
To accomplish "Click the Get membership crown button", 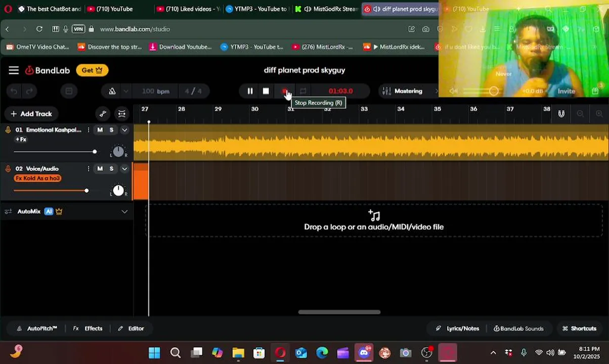I will pos(92,70).
